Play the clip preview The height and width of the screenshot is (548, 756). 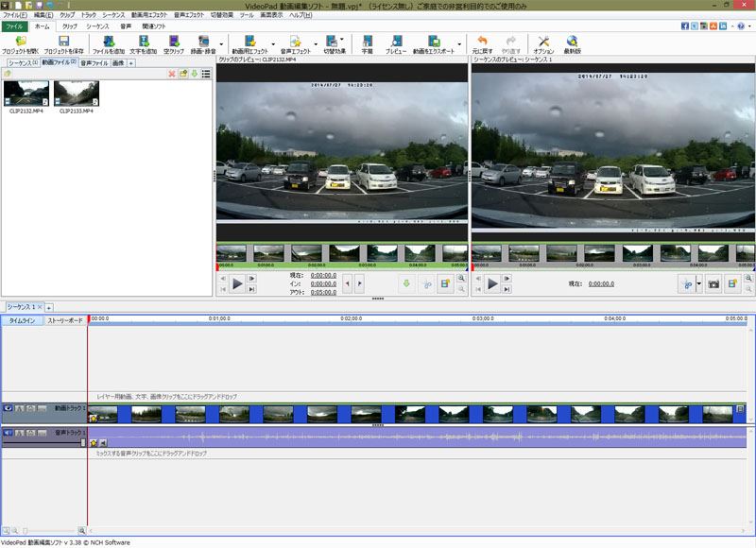(237, 283)
